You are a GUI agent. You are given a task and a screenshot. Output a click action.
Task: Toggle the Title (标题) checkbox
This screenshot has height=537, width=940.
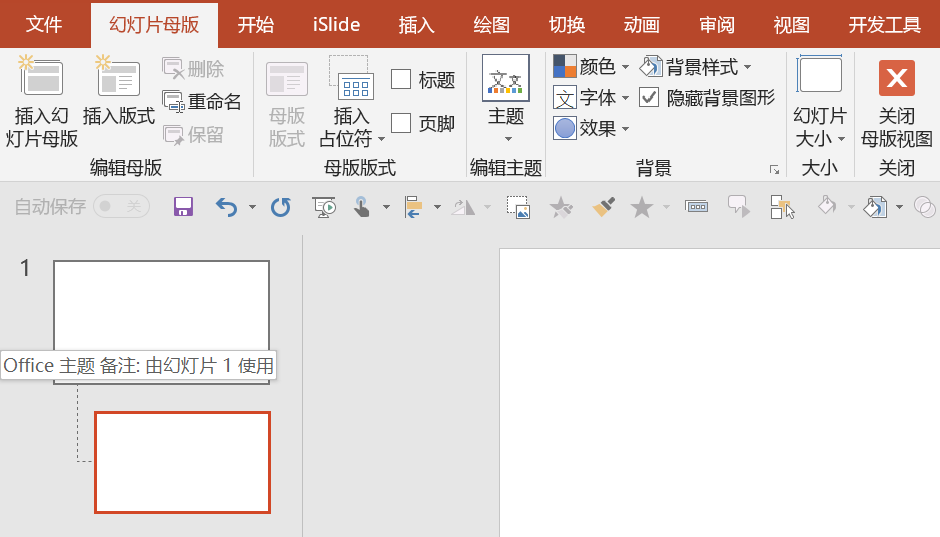point(400,79)
